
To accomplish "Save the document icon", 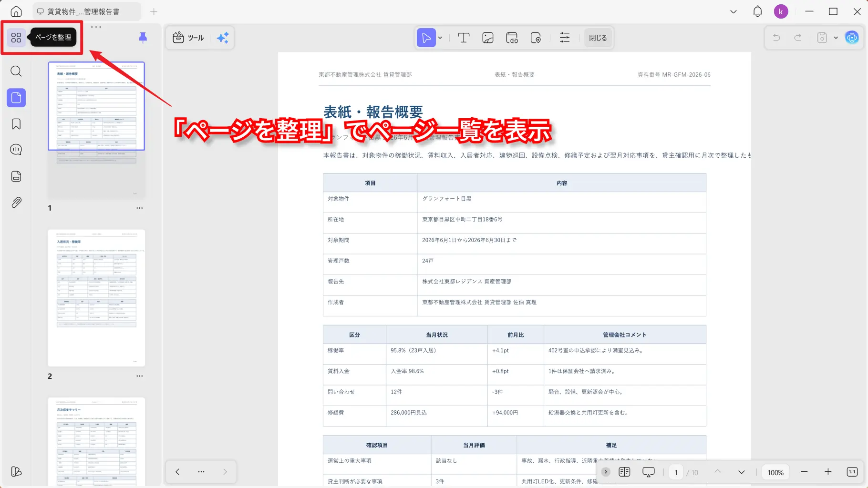I will click(822, 38).
